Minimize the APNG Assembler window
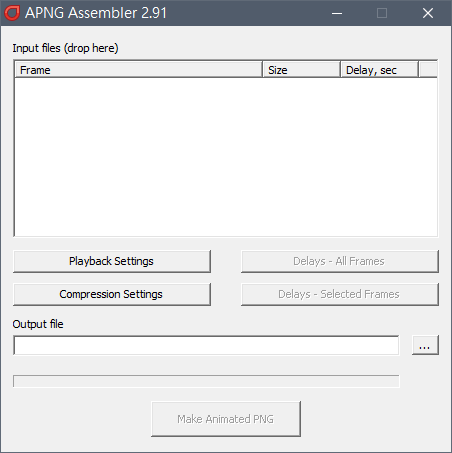Screen dimensions: 452x453 click(x=337, y=13)
